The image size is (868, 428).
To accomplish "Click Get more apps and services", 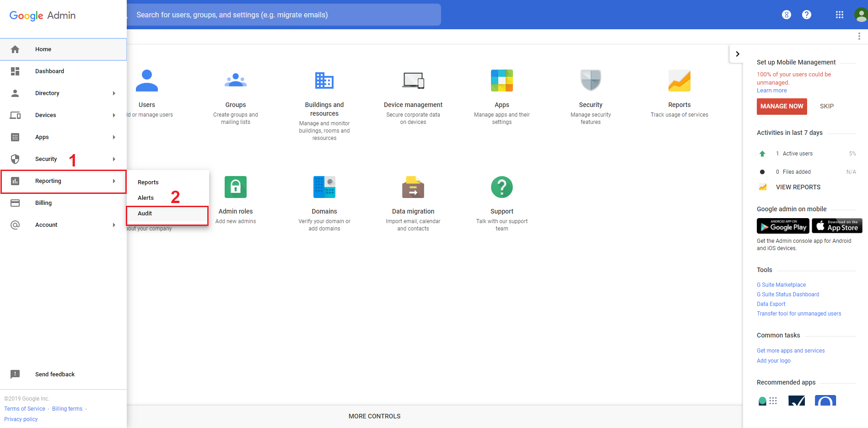I will pyautogui.click(x=791, y=351).
